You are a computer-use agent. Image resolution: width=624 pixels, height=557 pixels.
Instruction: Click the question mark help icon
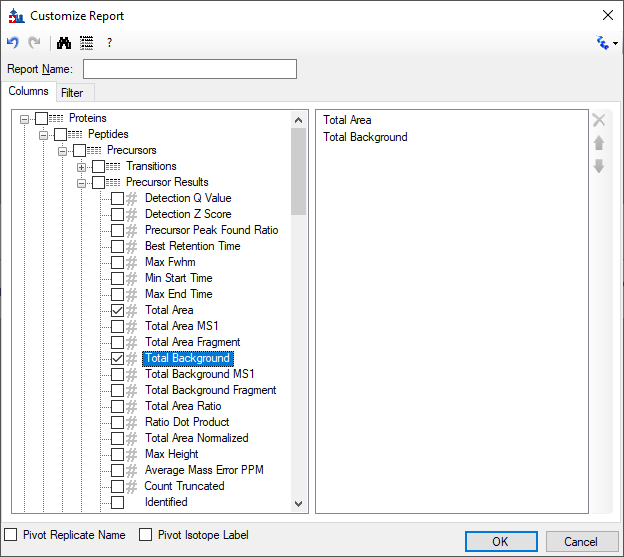coord(109,43)
